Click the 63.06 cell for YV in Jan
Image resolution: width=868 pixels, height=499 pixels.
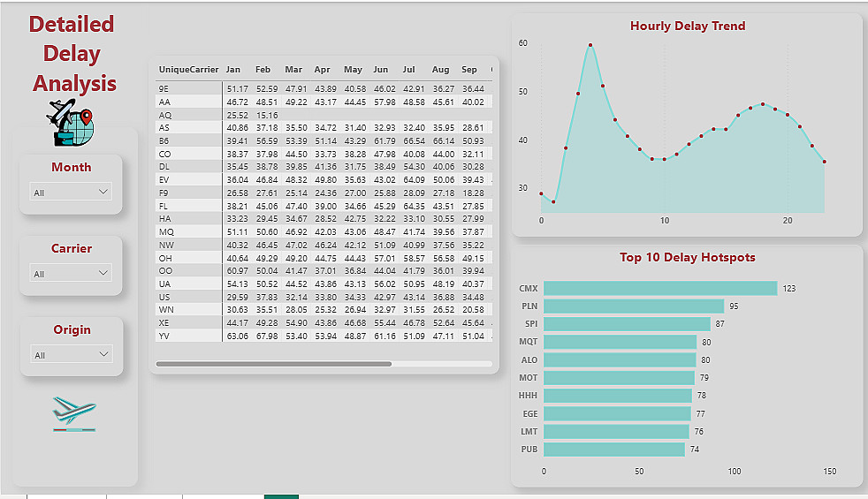click(238, 336)
